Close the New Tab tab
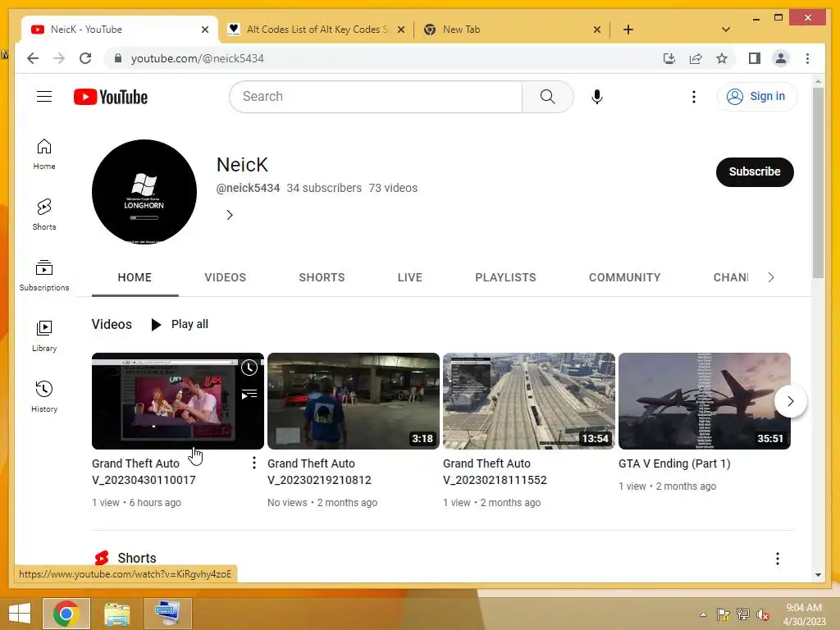This screenshot has width=840, height=630. (x=597, y=30)
